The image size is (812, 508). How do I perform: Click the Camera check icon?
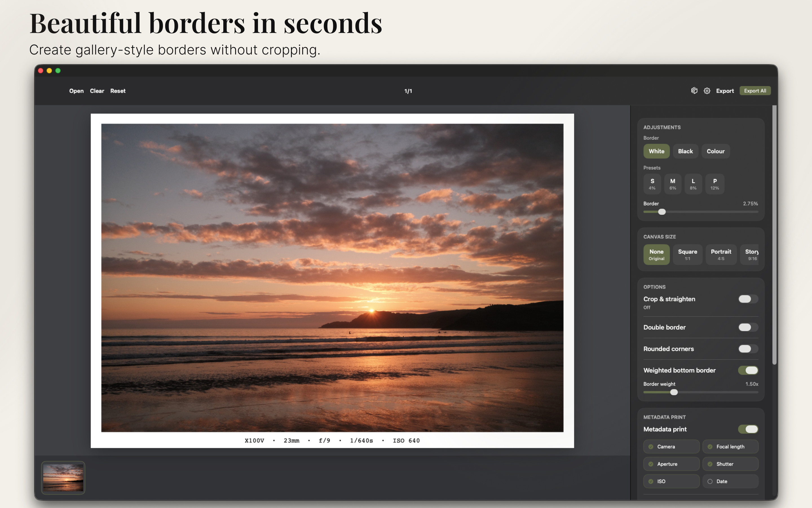(651, 446)
